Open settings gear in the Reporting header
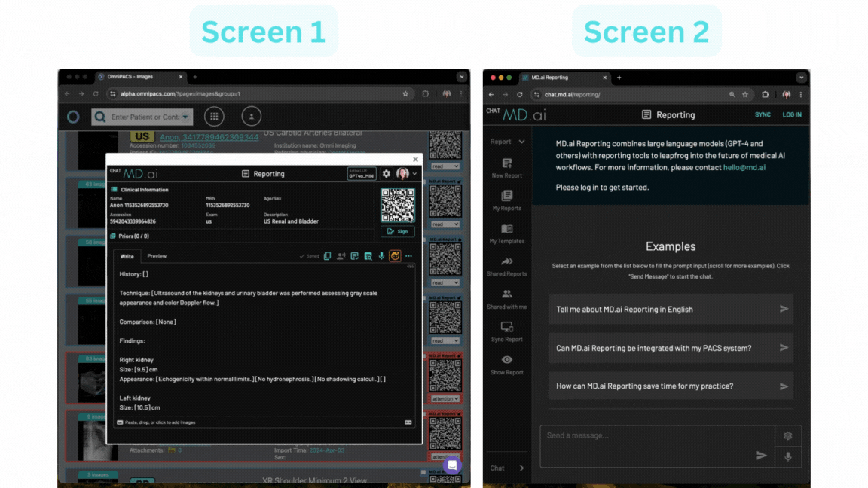This screenshot has height=488, width=868. (387, 173)
